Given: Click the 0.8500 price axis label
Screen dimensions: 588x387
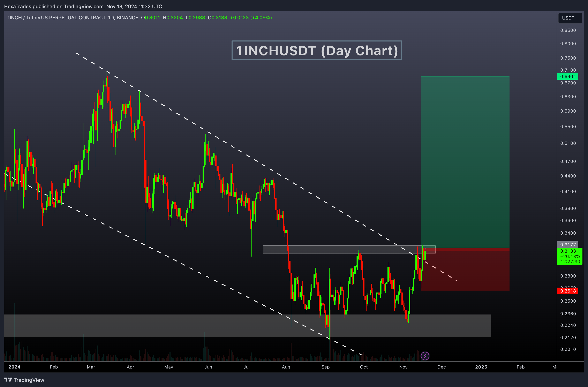Looking at the screenshot, I should point(568,30).
